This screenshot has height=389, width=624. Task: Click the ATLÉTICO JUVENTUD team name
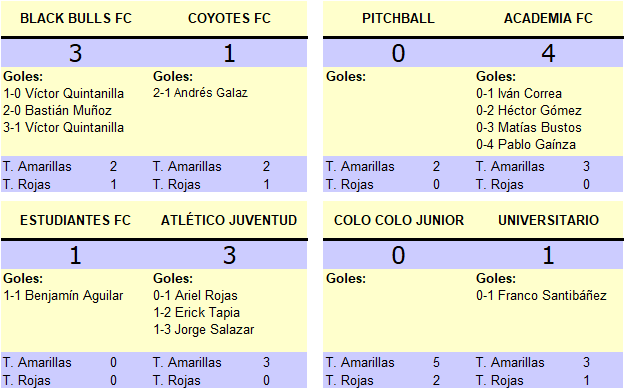point(229,220)
